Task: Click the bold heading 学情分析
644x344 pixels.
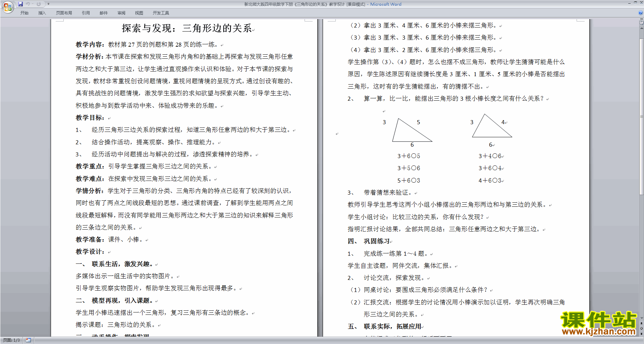Action: click(90, 191)
